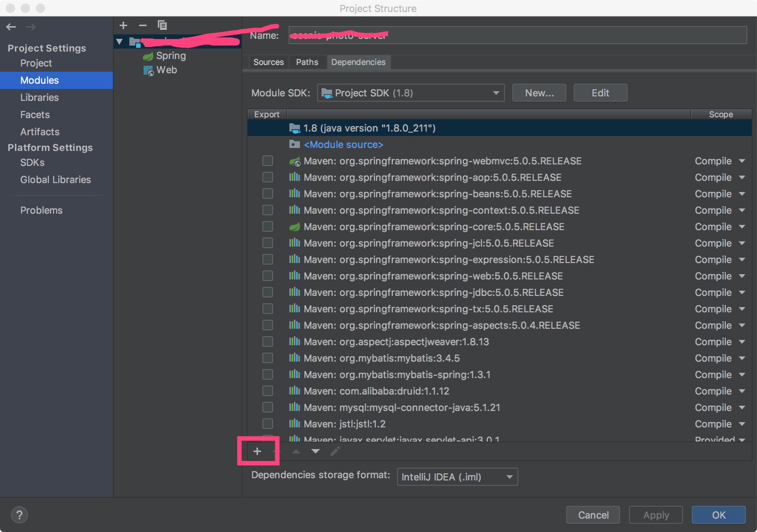The height and width of the screenshot is (532, 757).
Task: Click the module folder icon in tree
Action: [x=135, y=42]
